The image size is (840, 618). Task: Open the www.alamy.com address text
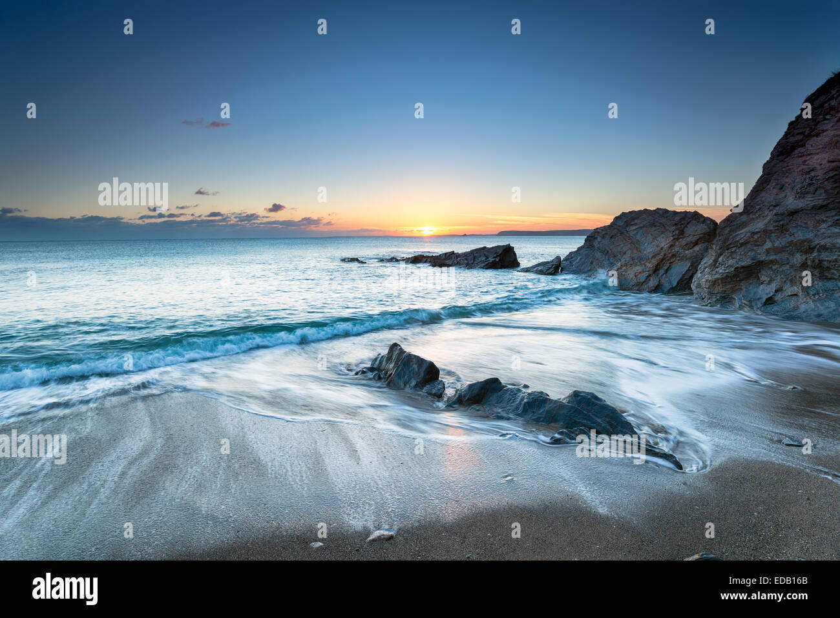pyautogui.click(x=764, y=596)
